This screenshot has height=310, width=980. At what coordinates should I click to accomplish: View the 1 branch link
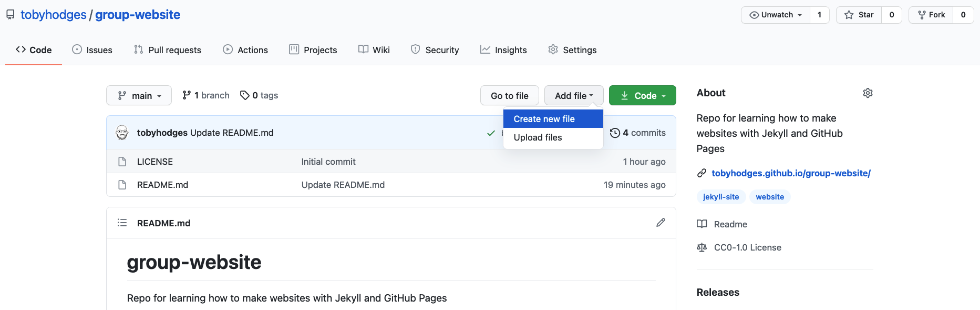click(x=206, y=95)
